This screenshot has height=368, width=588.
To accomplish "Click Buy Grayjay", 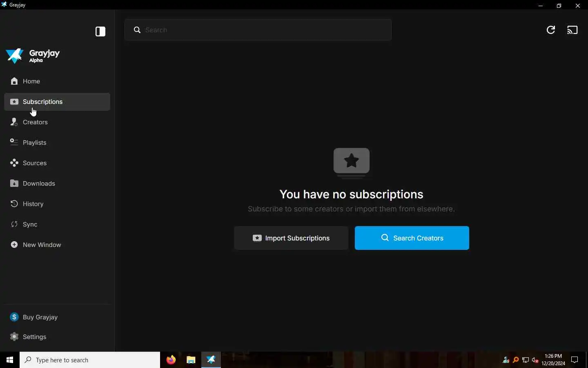I will tap(57, 317).
